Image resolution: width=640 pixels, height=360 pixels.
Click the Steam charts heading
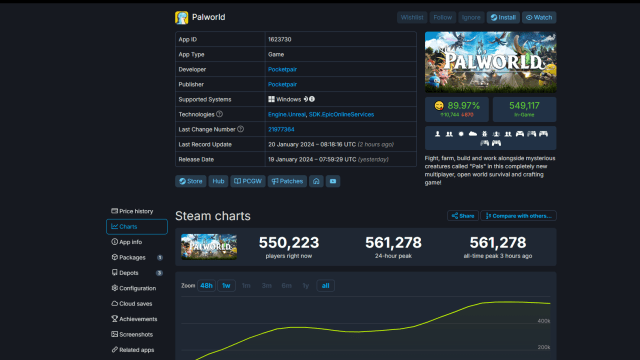[x=213, y=216]
